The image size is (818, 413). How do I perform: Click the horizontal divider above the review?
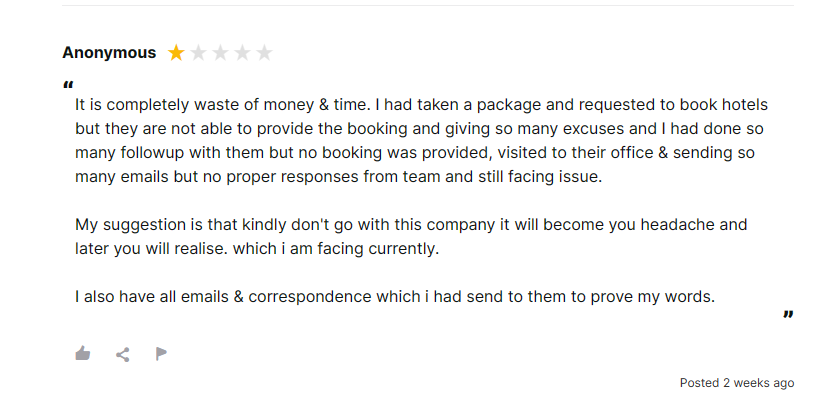[428, 6]
